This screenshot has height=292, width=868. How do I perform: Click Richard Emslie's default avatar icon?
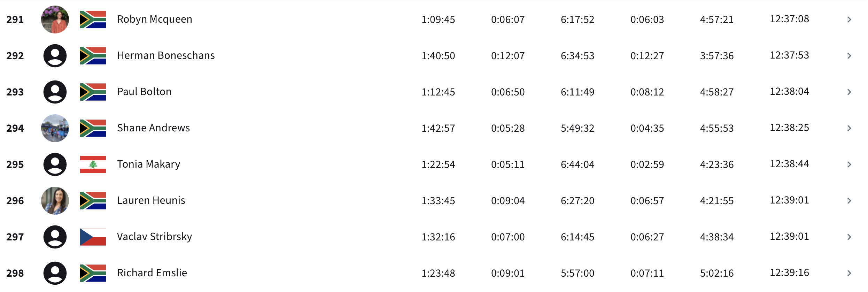click(55, 273)
